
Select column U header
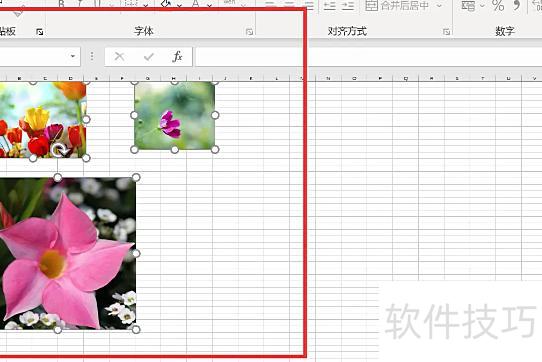(x=508, y=78)
